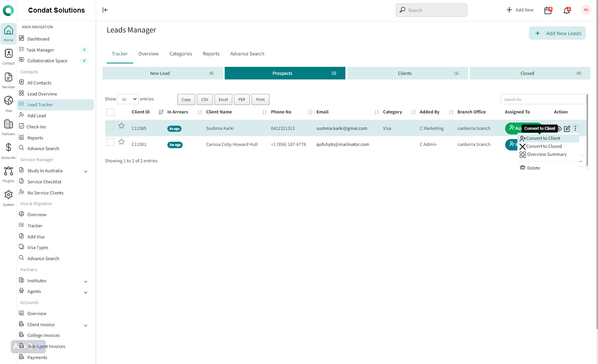Screen dimensions: 598x364
Task: Open the Contact section icon
Action: point(8,57)
